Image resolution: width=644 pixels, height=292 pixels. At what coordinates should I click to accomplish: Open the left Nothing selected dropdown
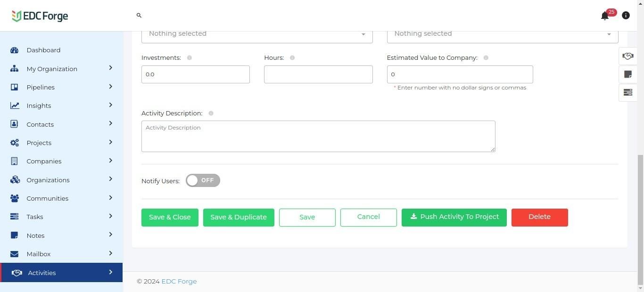pyautogui.click(x=257, y=34)
